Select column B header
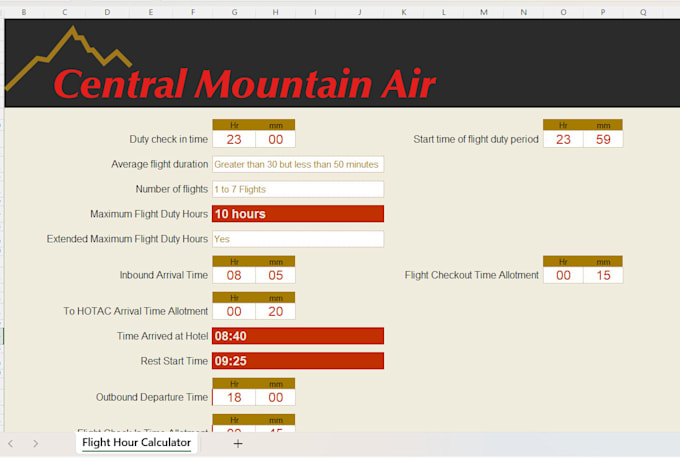 (x=24, y=12)
